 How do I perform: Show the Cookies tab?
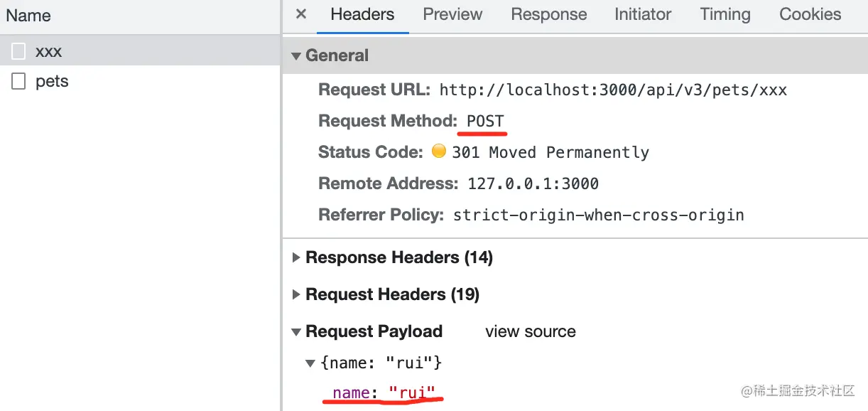(810, 14)
